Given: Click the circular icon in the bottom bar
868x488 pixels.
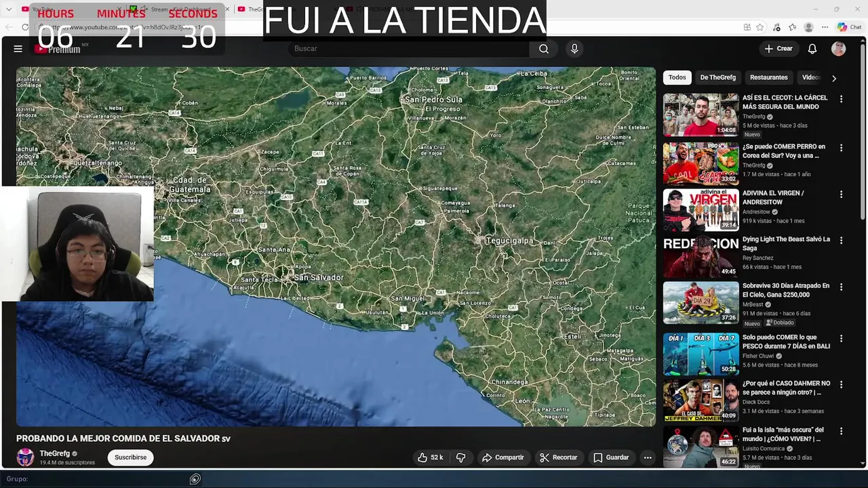Looking at the screenshot, I should coord(195,479).
